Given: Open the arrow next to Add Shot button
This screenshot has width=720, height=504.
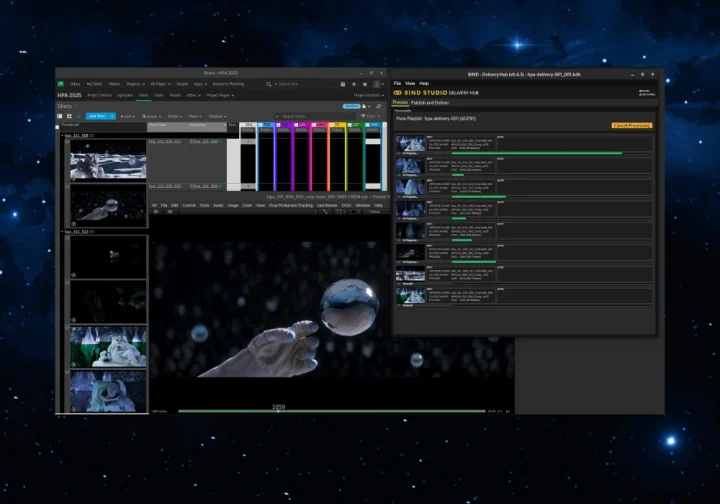Looking at the screenshot, I should [x=112, y=116].
